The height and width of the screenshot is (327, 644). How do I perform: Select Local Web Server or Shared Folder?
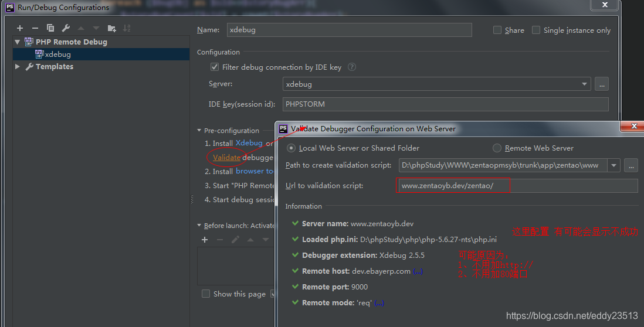click(291, 148)
